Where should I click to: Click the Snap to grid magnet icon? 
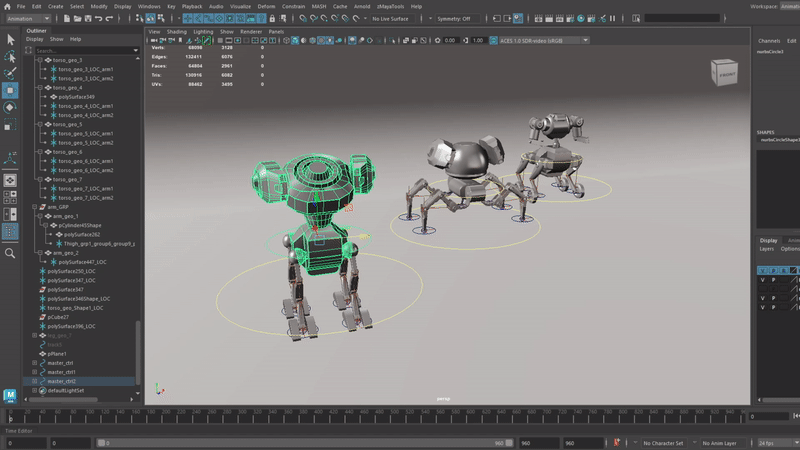tap(304, 19)
